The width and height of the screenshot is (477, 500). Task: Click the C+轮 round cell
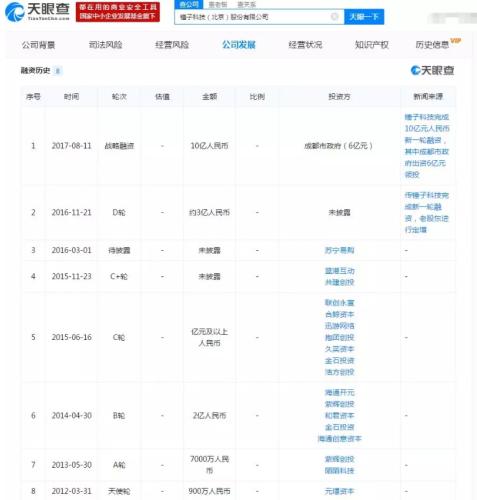click(x=119, y=276)
